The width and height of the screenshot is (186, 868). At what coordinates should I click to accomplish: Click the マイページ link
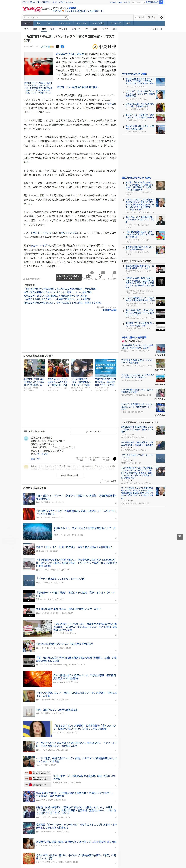click(x=139, y=17)
